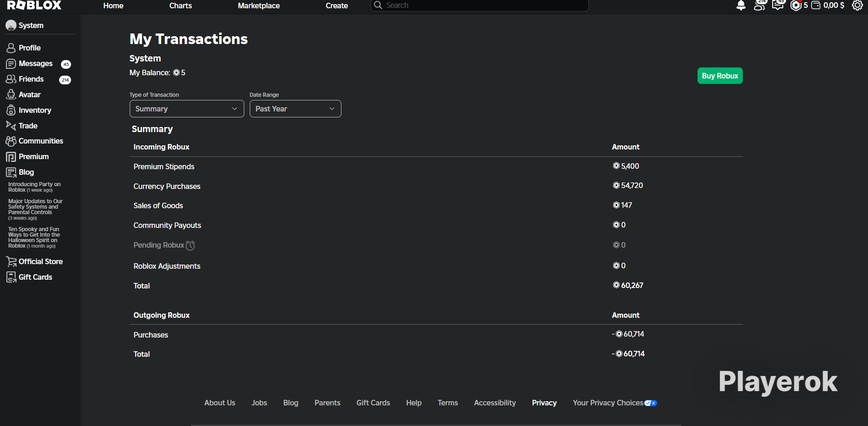Click Robux icon beside My Balance
The image size is (868, 426).
pyautogui.click(x=176, y=72)
